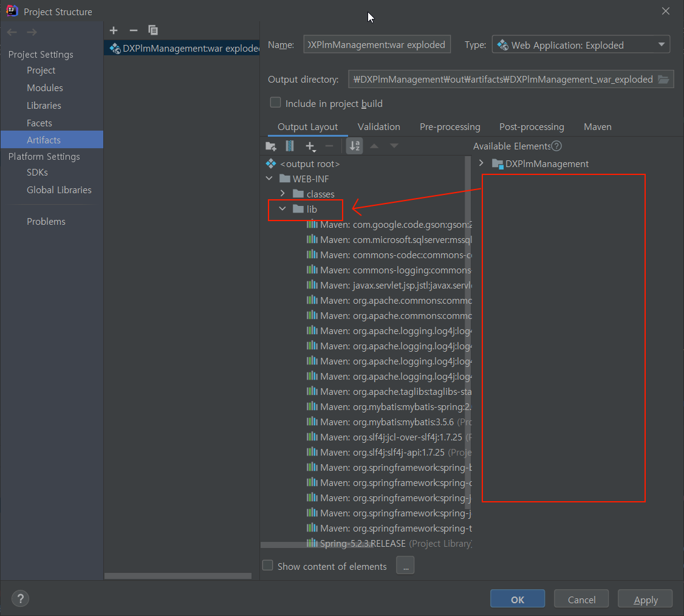Click the library icon of Spring-5.2.3.RELEASE entry
The image size is (684, 616).
tap(312, 543)
